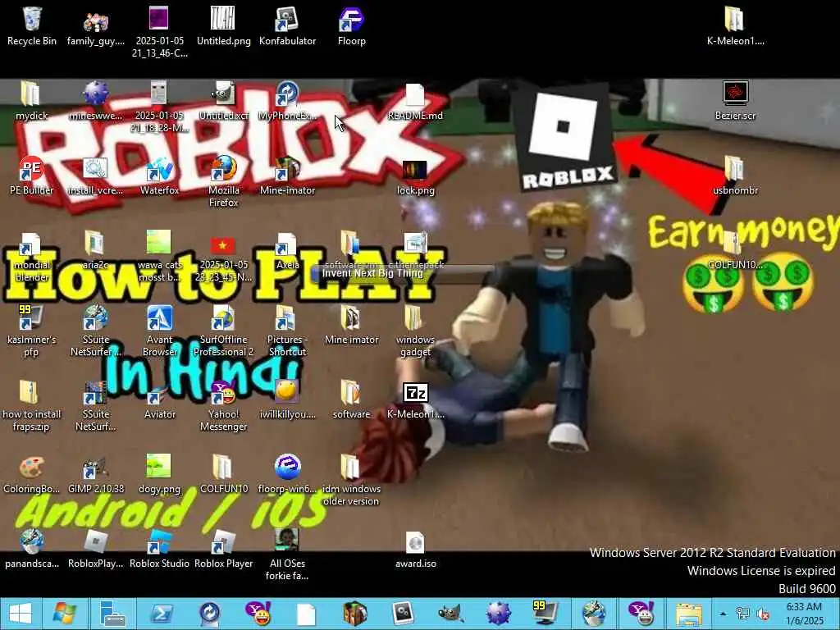Open the dogy.png image
Screen dimensions: 840x630
coord(160,474)
